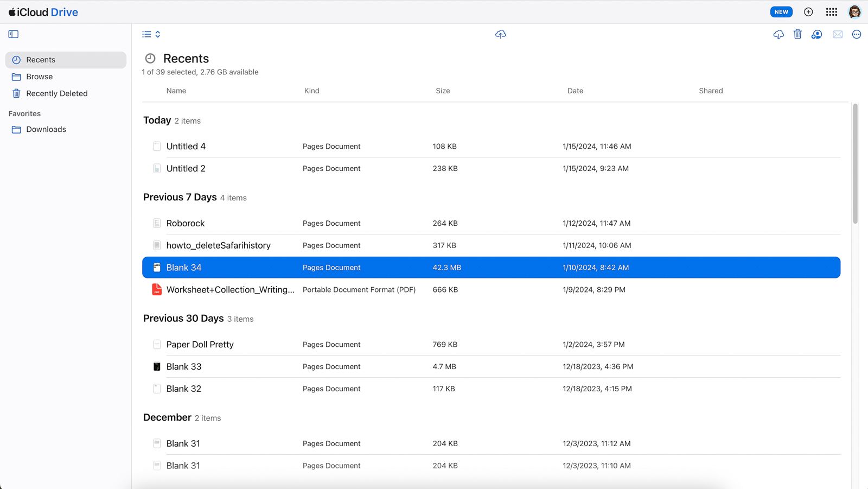Share file via add people icon
Screen dimensions: 868x489
point(816,34)
